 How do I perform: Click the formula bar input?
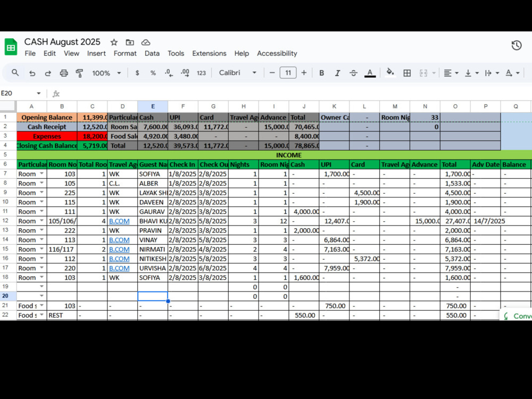click(295, 93)
